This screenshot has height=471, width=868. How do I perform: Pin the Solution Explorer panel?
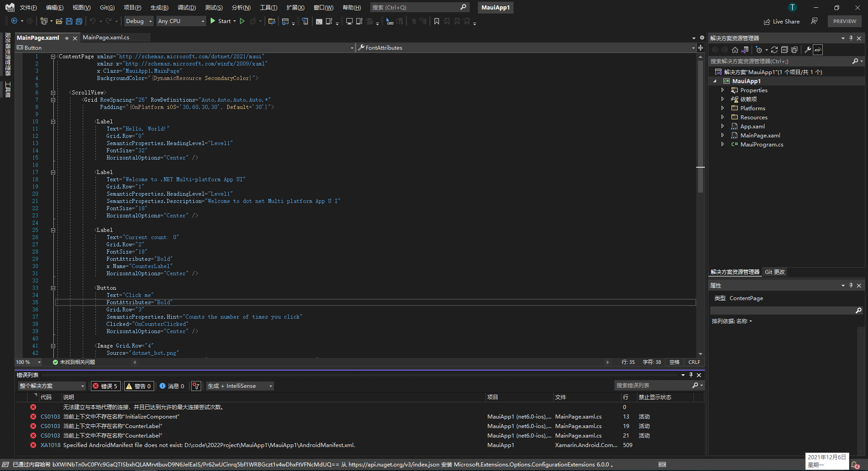point(851,38)
